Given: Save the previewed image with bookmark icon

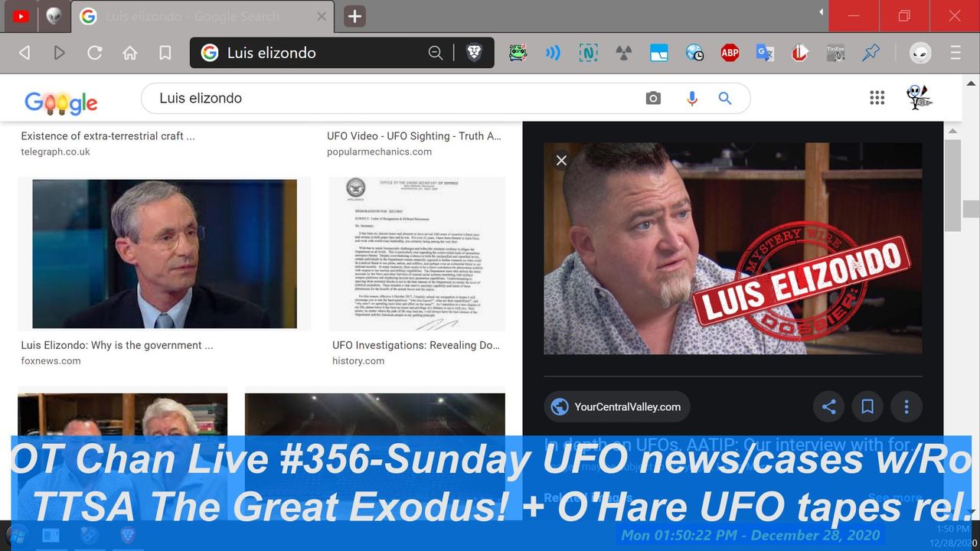Looking at the screenshot, I should click(x=867, y=407).
